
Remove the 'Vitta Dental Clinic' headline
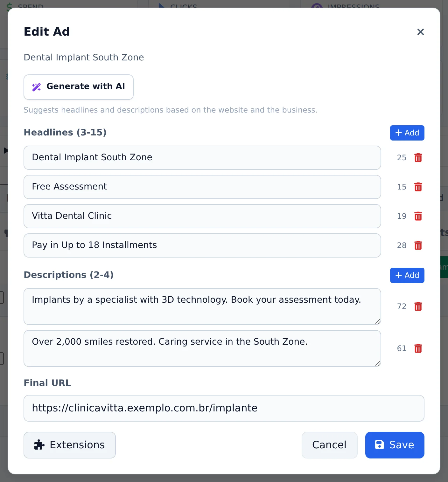pos(418,216)
